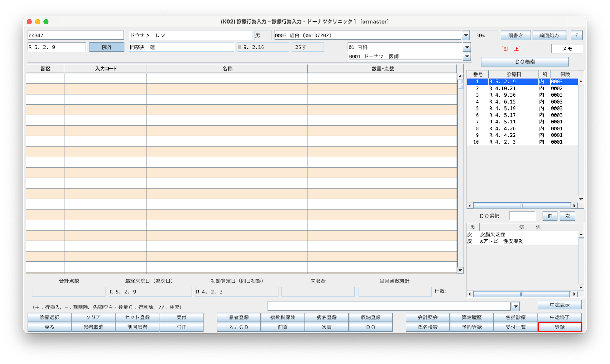Image resolution: width=610 pixels, height=364 pixels.
Task: Click the date field R 5. 2. 9
Action: click(x=57, y=47)
